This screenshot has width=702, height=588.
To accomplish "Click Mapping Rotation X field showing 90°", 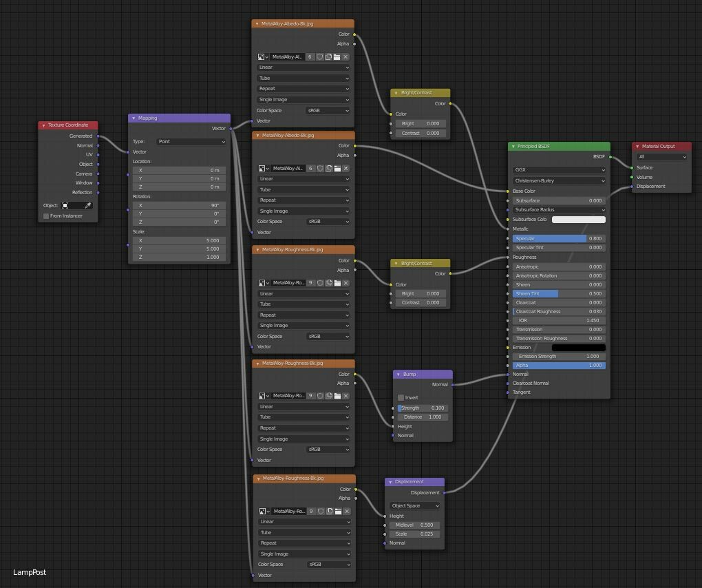I will pyautogui.click(x=179, y=206).
